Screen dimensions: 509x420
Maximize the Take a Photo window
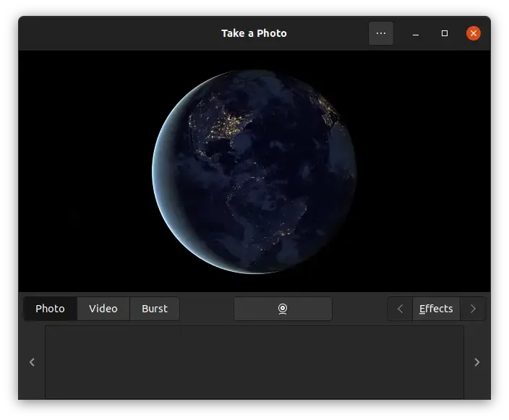[445, 33]
